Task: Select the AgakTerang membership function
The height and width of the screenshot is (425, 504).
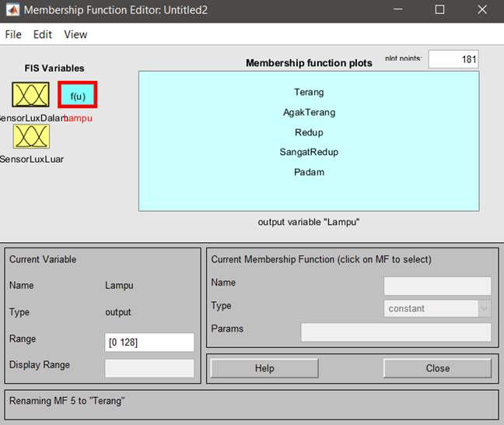Action: click(x=309, y=112)
